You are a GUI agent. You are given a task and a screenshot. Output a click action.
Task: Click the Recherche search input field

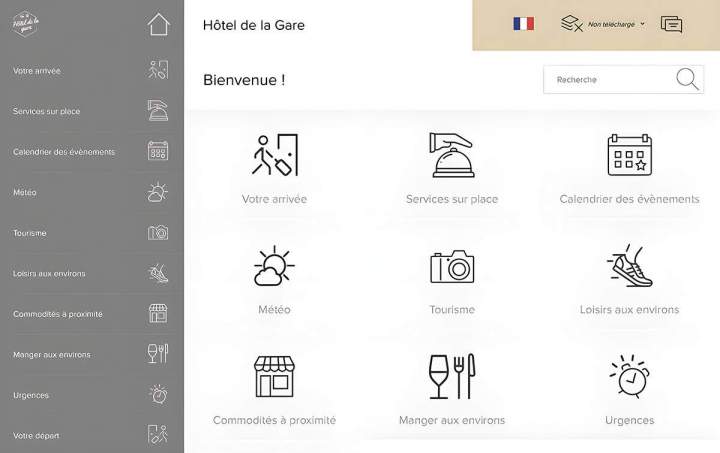point(623,79)
